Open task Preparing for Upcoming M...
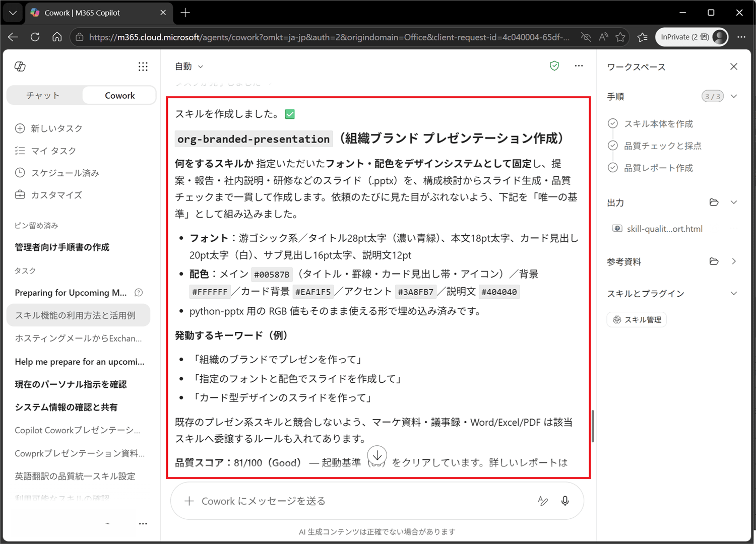This screenshot has width=756, height=544. 71,293
